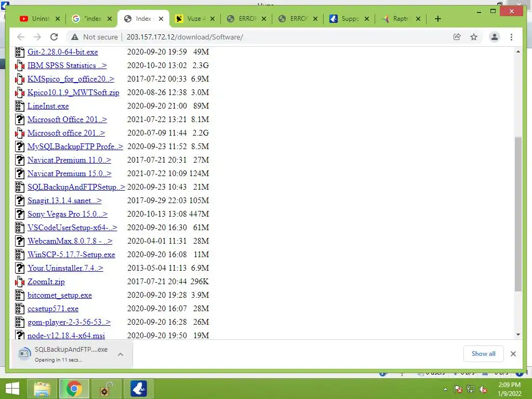532x399 pixels.
Task: Click Show all downloads button
Action: point(483,354)
